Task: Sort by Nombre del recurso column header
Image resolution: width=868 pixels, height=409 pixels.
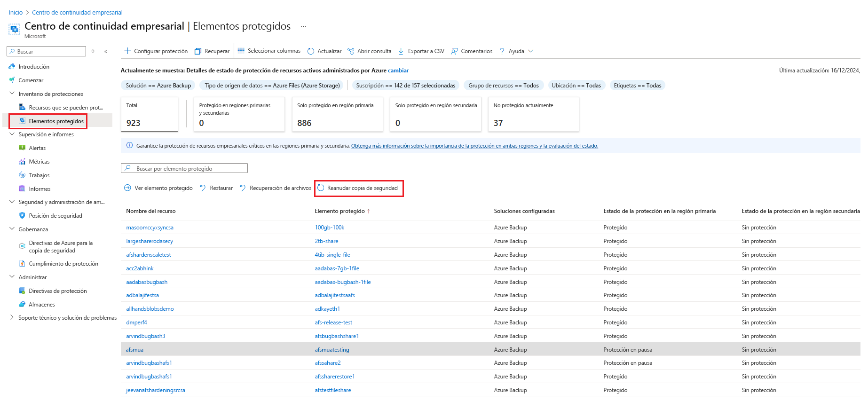Action: pyautogui.click(x=151, y=211)
